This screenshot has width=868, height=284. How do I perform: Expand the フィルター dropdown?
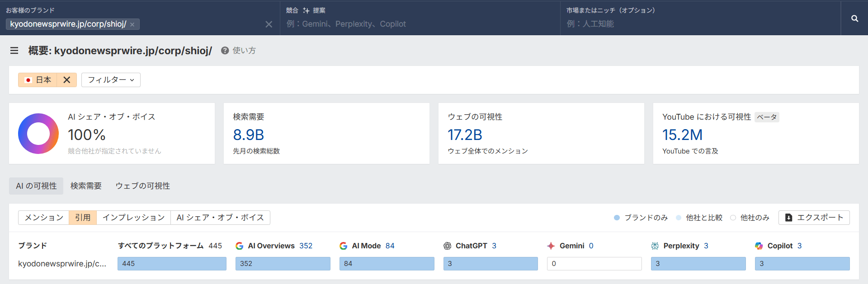click(x=111, y=80)
